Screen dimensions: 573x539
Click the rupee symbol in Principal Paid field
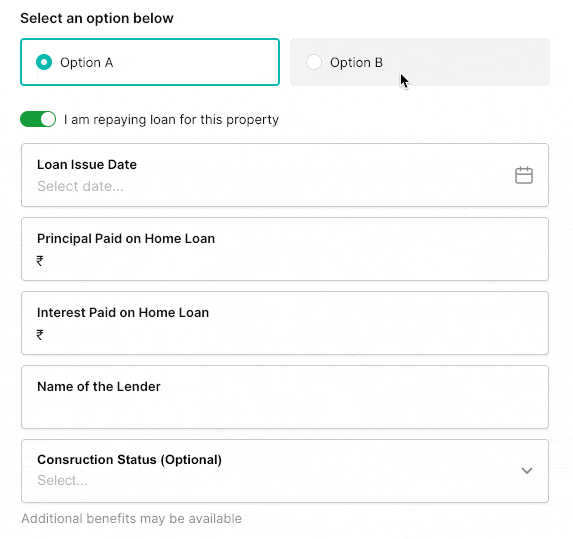coord(40,261)
